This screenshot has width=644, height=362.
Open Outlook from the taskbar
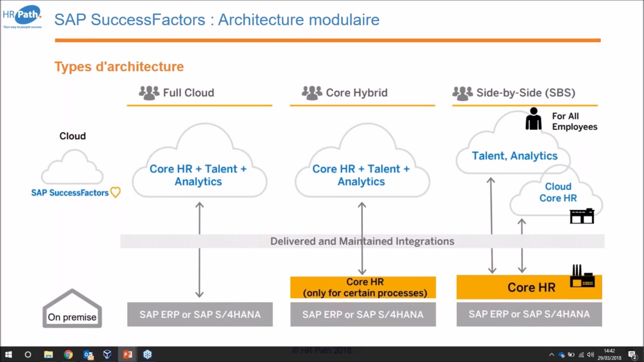pyautogui.click(x=88, y=354)
